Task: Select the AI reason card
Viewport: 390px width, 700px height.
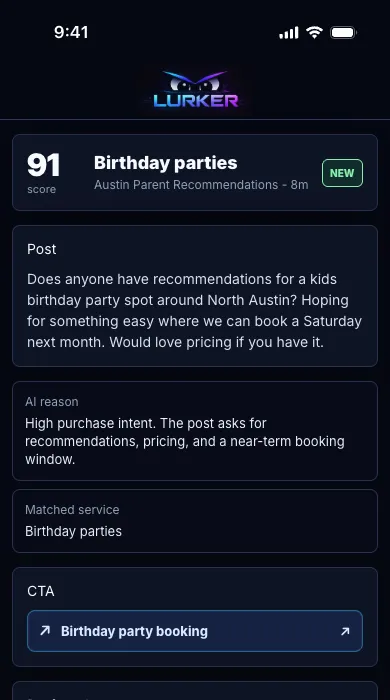Action: (195, 431)
